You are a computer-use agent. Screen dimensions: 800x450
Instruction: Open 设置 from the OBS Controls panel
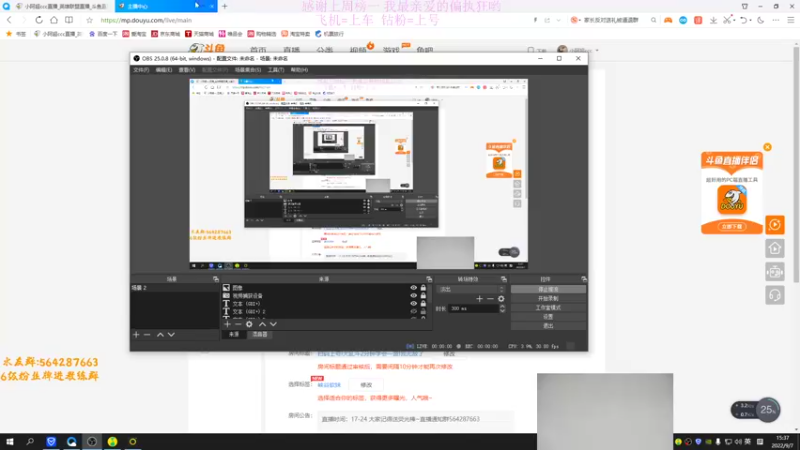[548, 317]
